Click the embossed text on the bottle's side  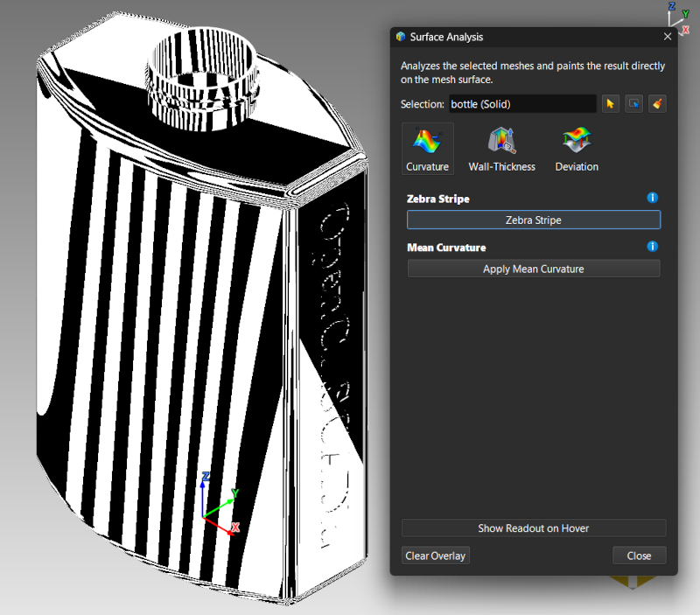pos(334,375)
